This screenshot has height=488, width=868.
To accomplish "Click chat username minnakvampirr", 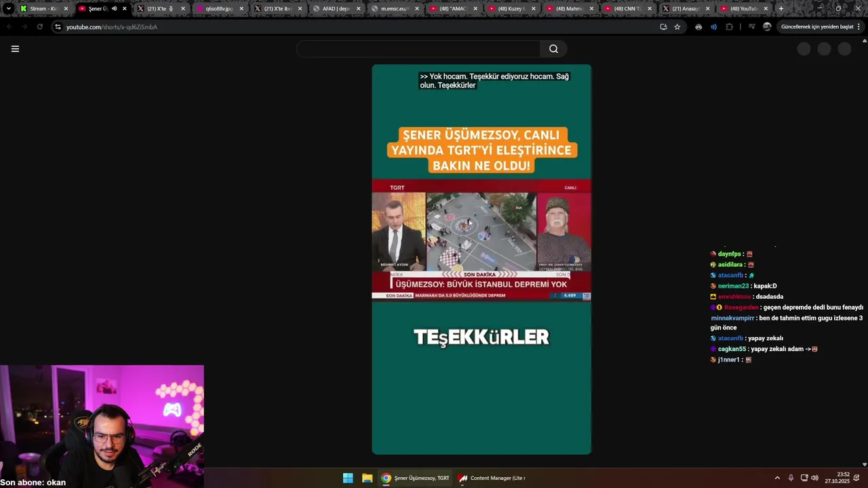I will (x=732, y=318).
